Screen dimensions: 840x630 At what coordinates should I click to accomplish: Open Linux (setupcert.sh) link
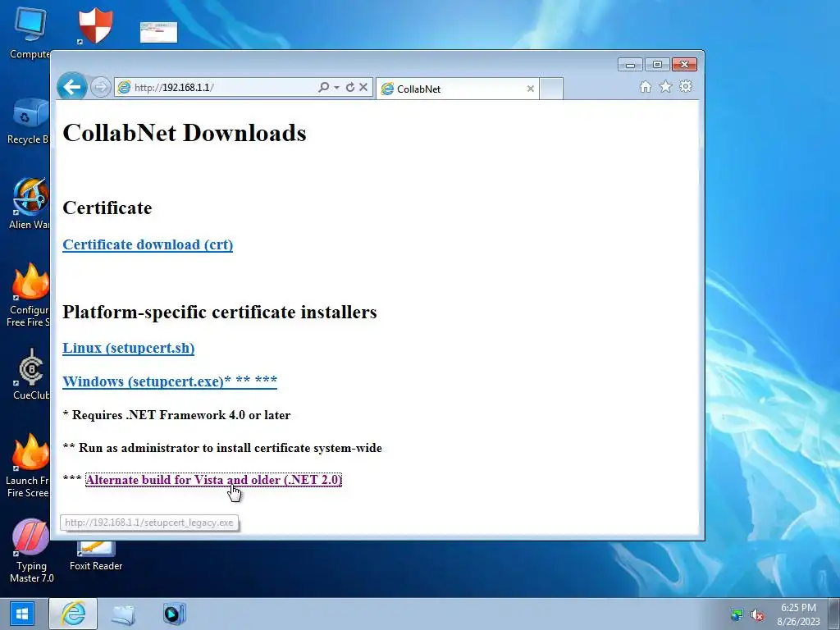point(129,348)
